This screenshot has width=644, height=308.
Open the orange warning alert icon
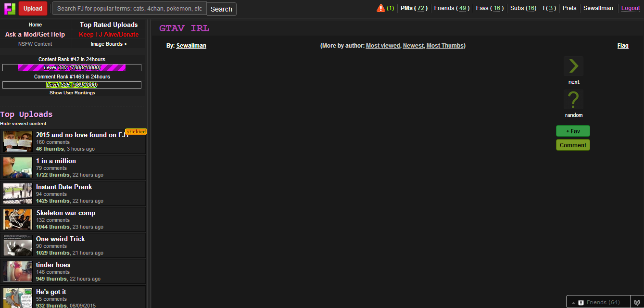pyautogui.click(x=381, y=8)
